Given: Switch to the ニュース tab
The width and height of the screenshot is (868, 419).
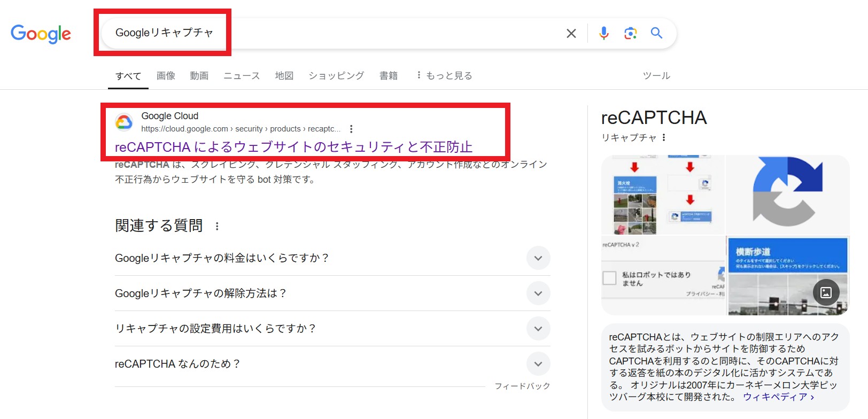Looking at the screenshot, I should click(242, 76).
